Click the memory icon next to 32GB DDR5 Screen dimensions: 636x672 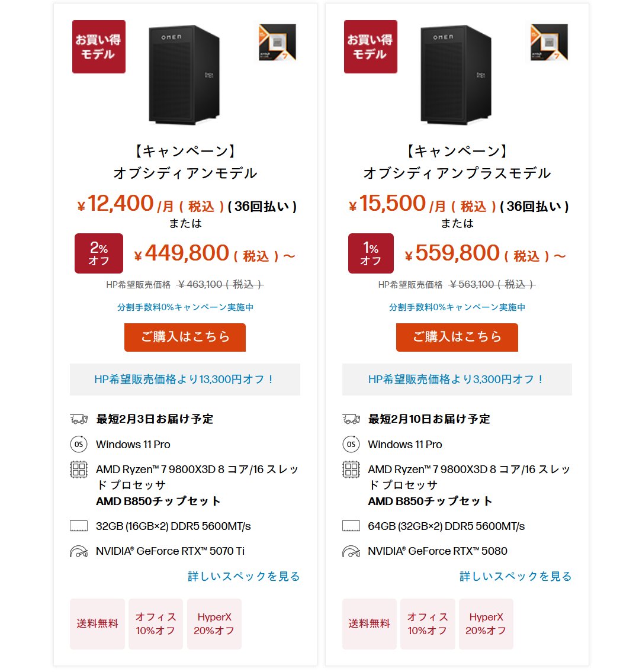pos(78,526)
